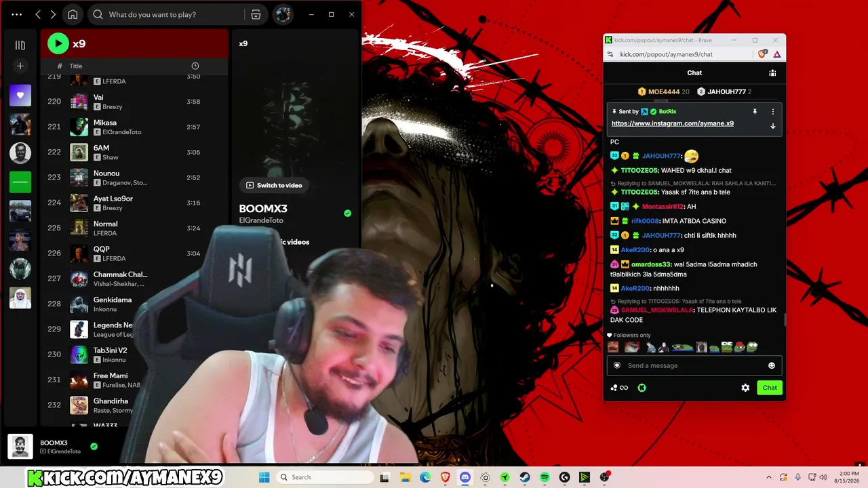The image size is (868, 488).
Task: Open Brave Rewards triangle icon
Action: tap(777, 54)
